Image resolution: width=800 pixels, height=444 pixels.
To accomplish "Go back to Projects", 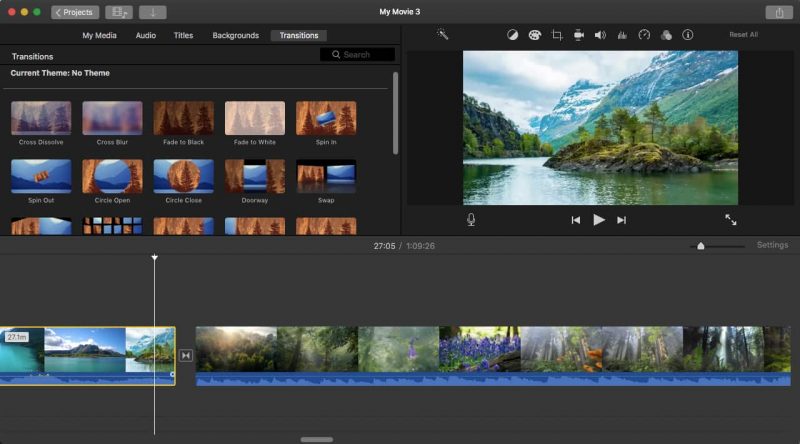I will pos(75,12).
